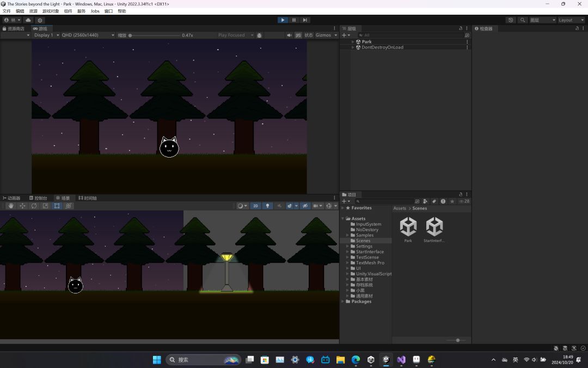Open the Jobs menu
The width and height of the screenshot is (588, 368).
95,11
